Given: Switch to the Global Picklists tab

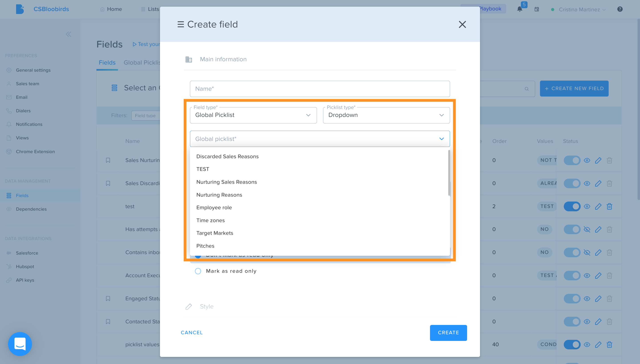Looking at the screenshot, I should point(142,63).
